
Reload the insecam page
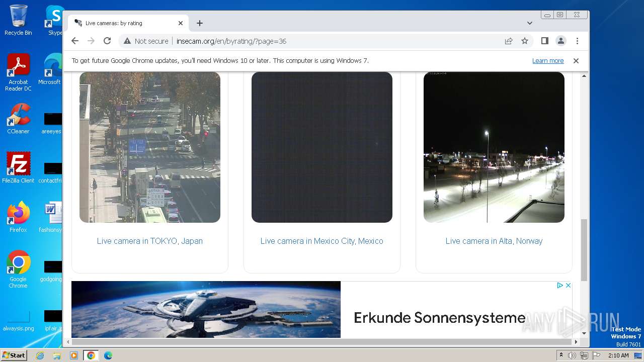coord(107,41)
